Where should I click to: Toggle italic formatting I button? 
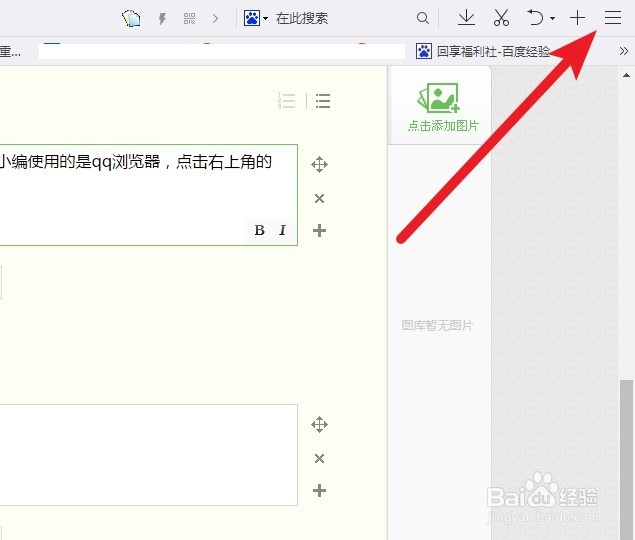pyautogui.click(x=282, y=230)
